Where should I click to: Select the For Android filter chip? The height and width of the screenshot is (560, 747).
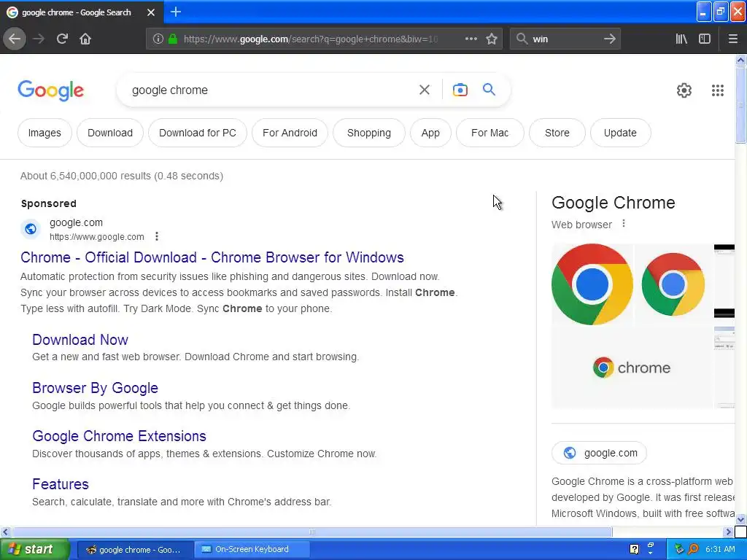[x=290, y=133]
